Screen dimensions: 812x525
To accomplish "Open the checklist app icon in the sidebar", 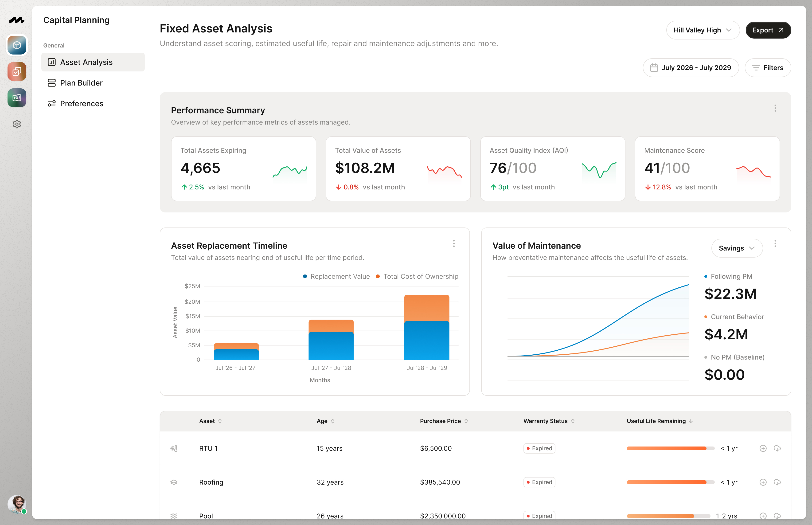I will pyautogui.click(x=17, y=72).
